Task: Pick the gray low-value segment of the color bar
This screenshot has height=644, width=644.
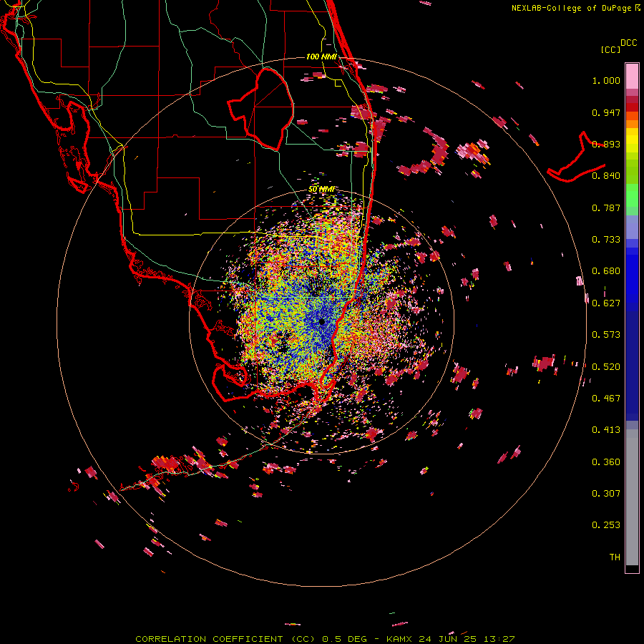Action: (632, 497)
